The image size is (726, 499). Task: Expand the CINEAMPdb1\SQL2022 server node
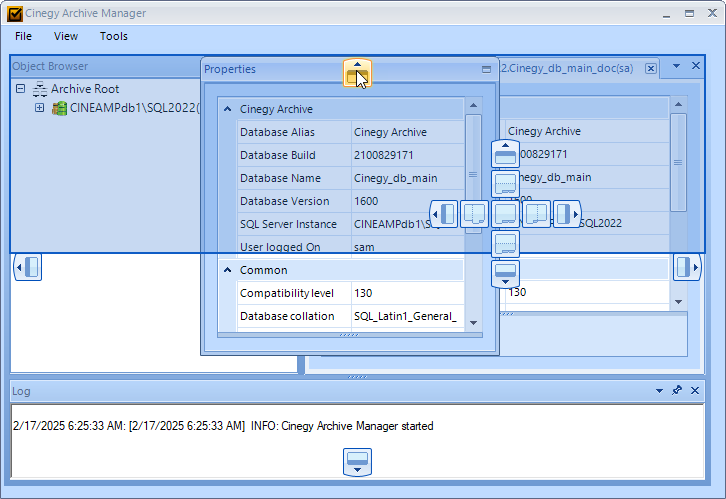tap(40, 108)
